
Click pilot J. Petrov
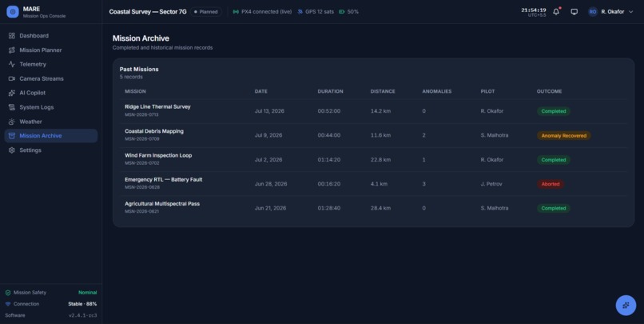[491, 184]
